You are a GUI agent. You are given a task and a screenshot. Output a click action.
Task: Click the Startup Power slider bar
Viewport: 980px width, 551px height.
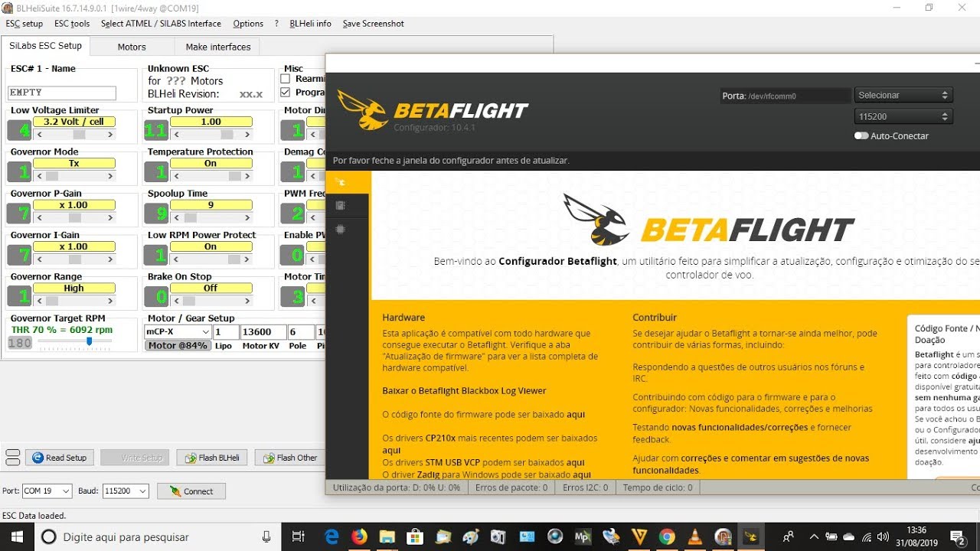[x=211, y=134]
